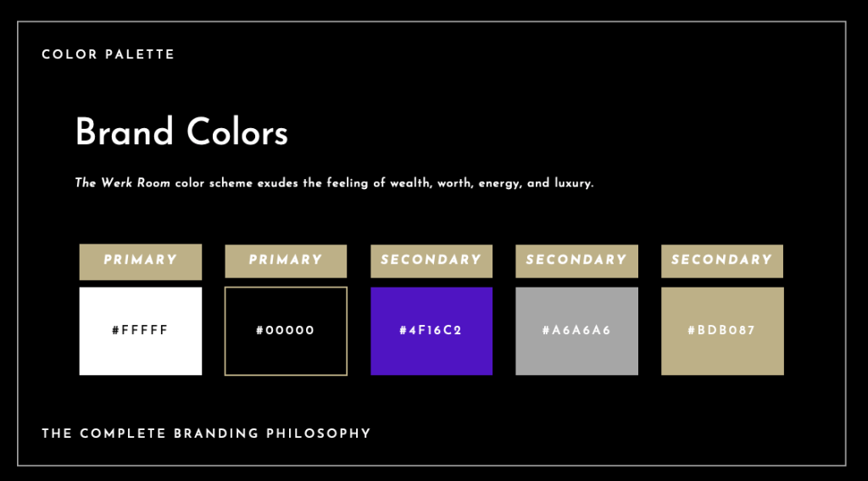Click The Complete Branding Philosophy footer text

pos(206,433)
